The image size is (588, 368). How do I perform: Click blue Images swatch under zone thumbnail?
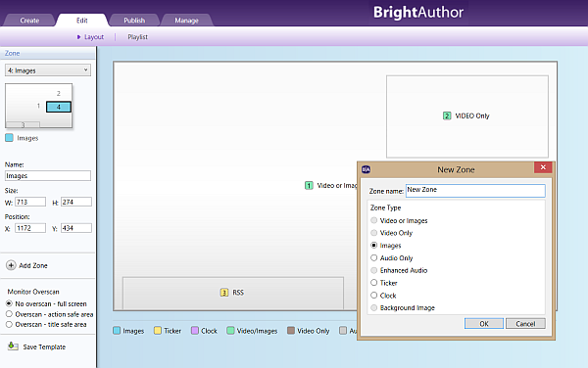click(x=10, y=138)
